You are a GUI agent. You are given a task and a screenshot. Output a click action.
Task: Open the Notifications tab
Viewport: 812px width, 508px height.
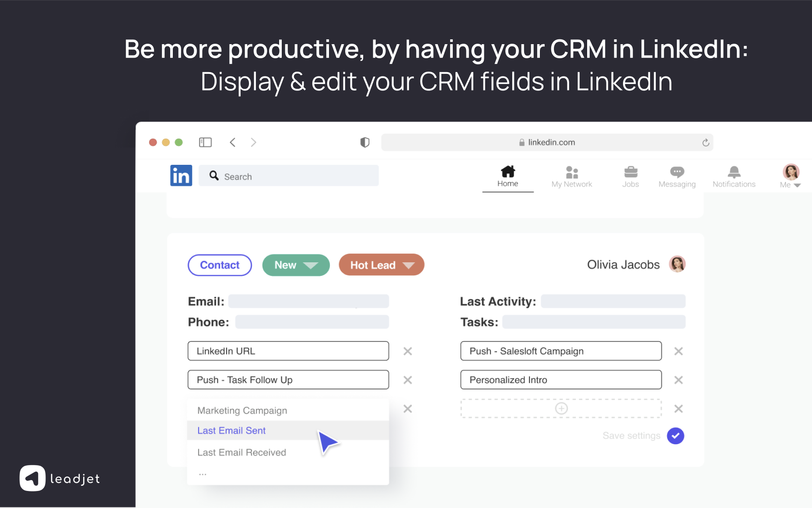click(x=734, y=177)
